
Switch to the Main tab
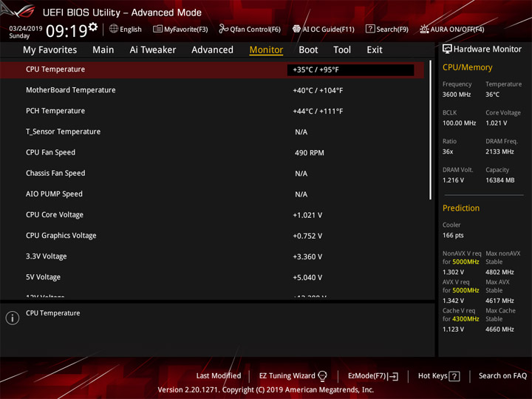(103, 50)
